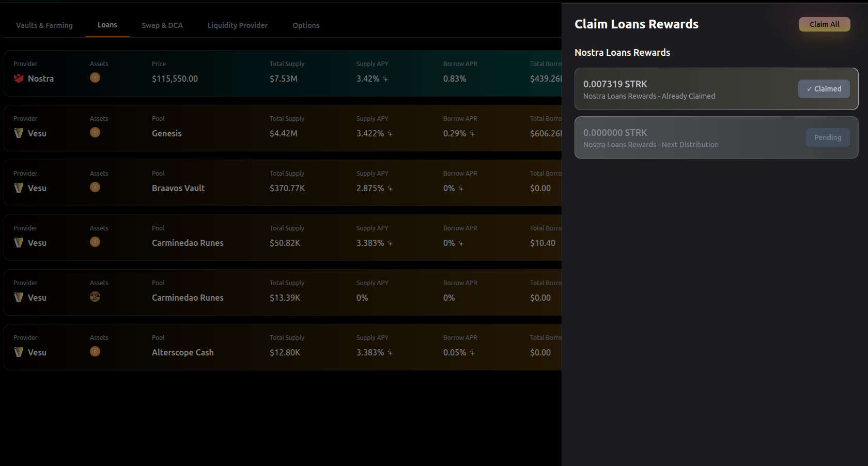Click sparkle icon beside Genesis 3.422% APY
The image size is (868, 466).
(390, 134)
